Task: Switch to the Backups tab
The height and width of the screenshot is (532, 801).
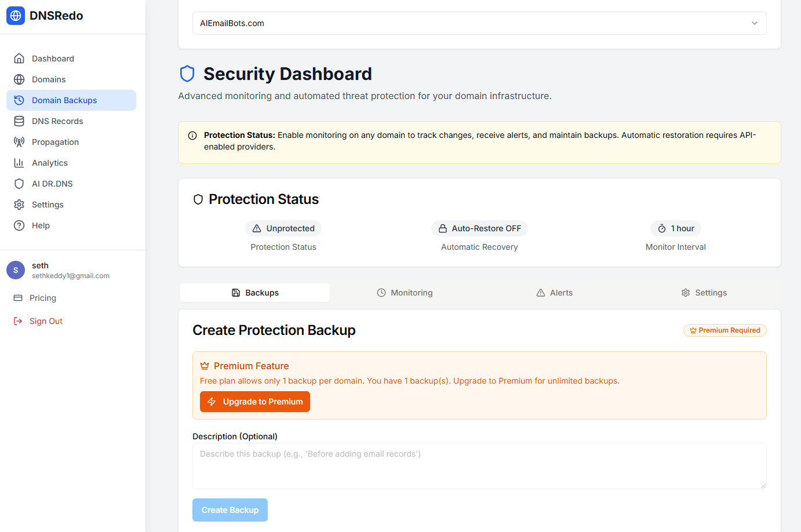Action: click(255, 293)
